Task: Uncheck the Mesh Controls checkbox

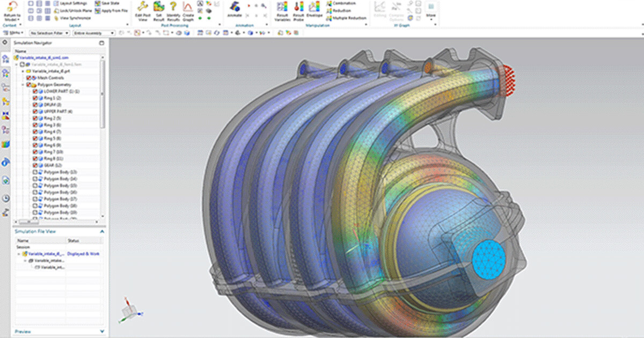Action: [29, 78]
